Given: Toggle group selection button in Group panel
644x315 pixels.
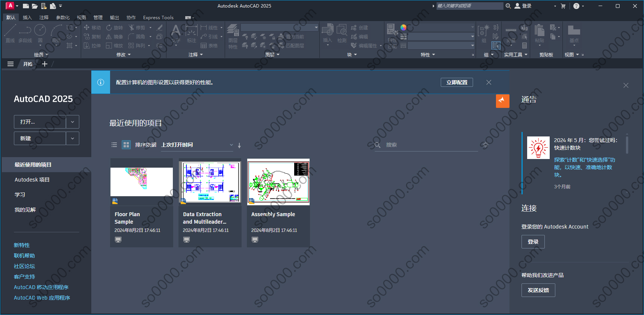Looking at the screenshot, I should click(x=496, y=45).
